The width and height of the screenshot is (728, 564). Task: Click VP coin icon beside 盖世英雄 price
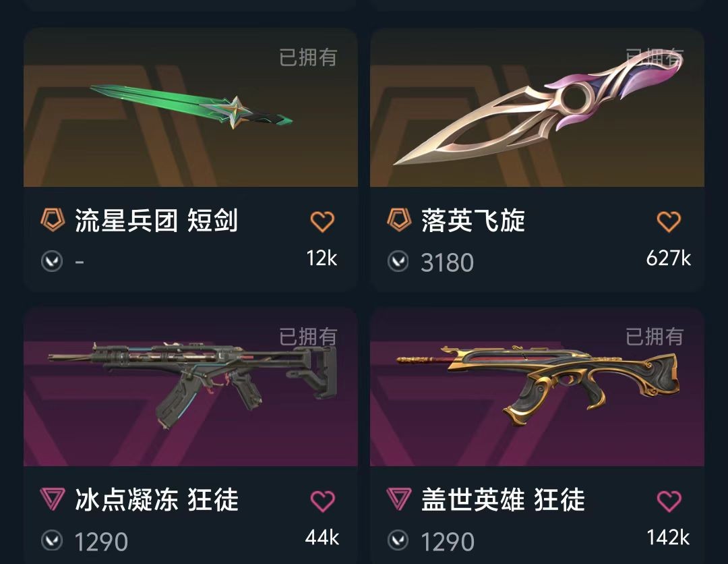coord(398,540)
